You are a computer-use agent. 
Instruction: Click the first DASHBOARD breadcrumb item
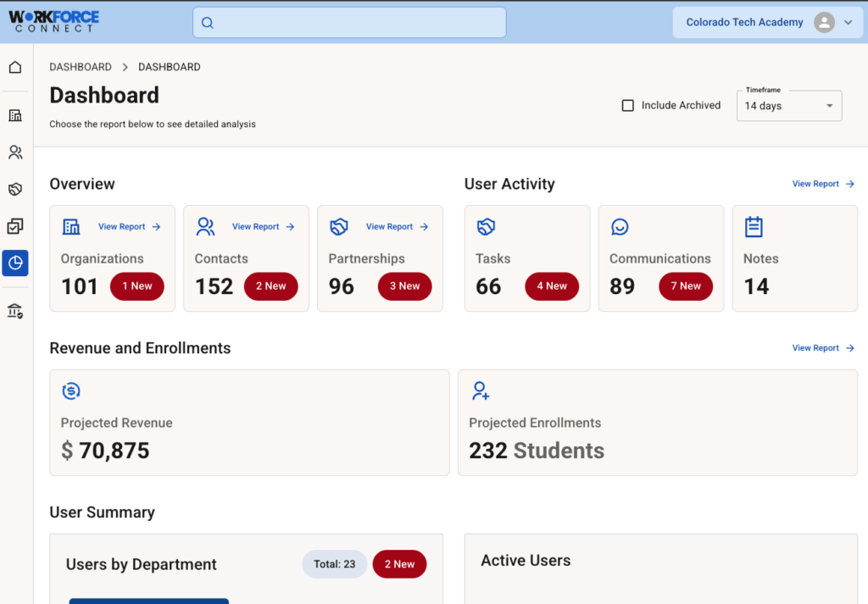pyautogui.click(x=81, y=67)
